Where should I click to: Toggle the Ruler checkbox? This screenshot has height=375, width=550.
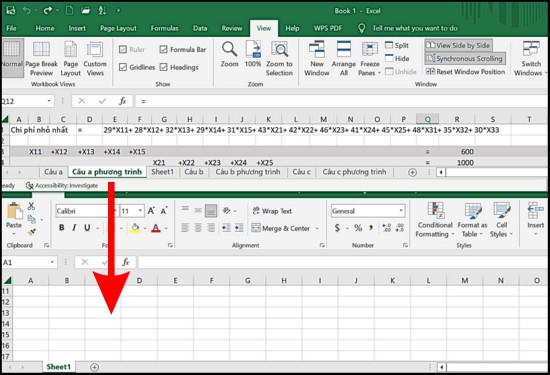click(123, 49)
